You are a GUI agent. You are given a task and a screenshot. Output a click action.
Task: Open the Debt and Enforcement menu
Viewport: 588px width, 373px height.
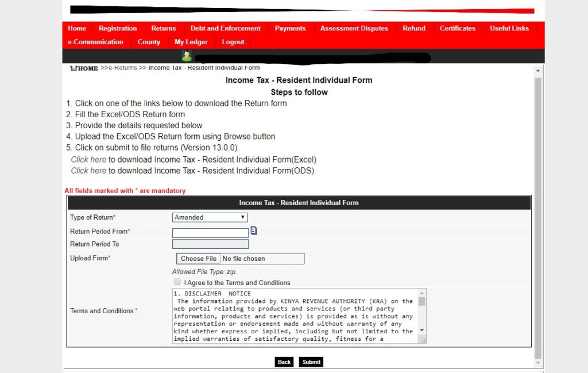pos(225,28)
